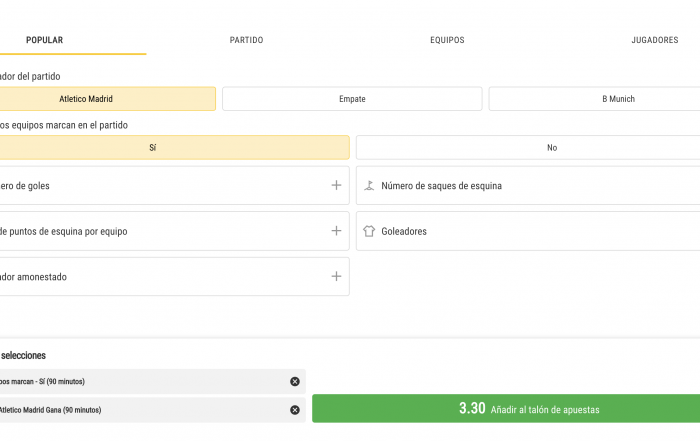Viewport: 700px width, 441px height.
Task: Click the 'equipos marcan en el partido' heading
Action: 64,125
